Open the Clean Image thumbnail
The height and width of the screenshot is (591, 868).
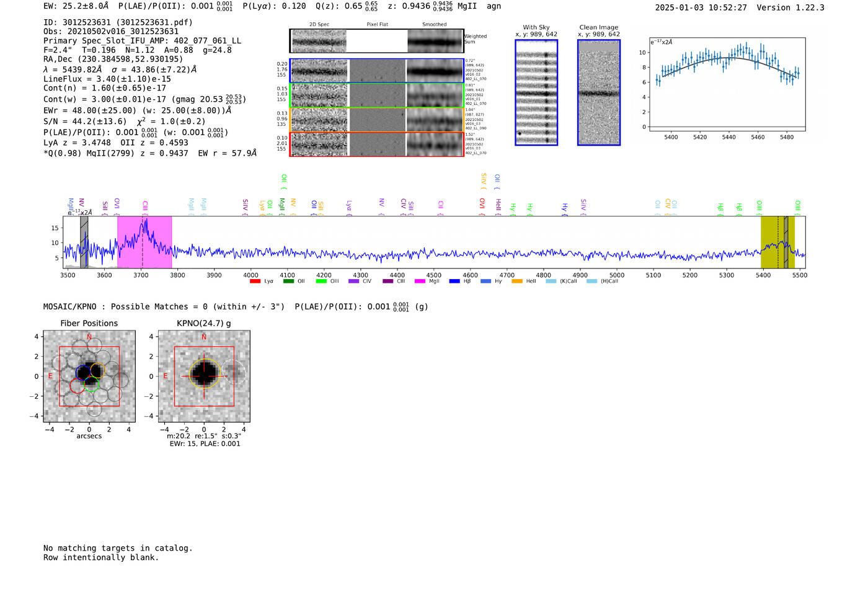coord(599,92)
